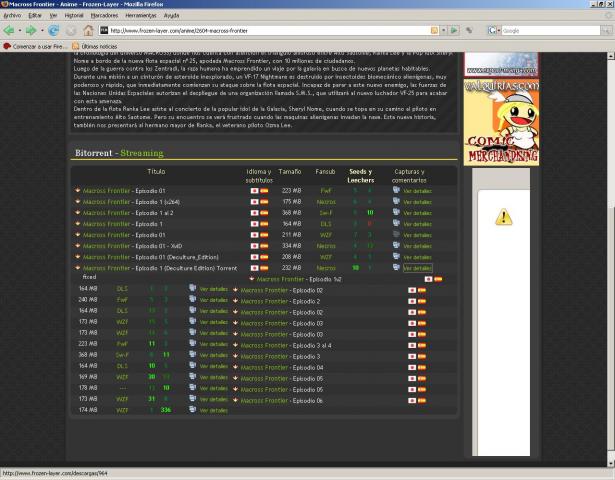Open 'Ver detalles' in the 174 MB WZF row
The width and height of the screenshot is (615, 480).
[214, 410]
